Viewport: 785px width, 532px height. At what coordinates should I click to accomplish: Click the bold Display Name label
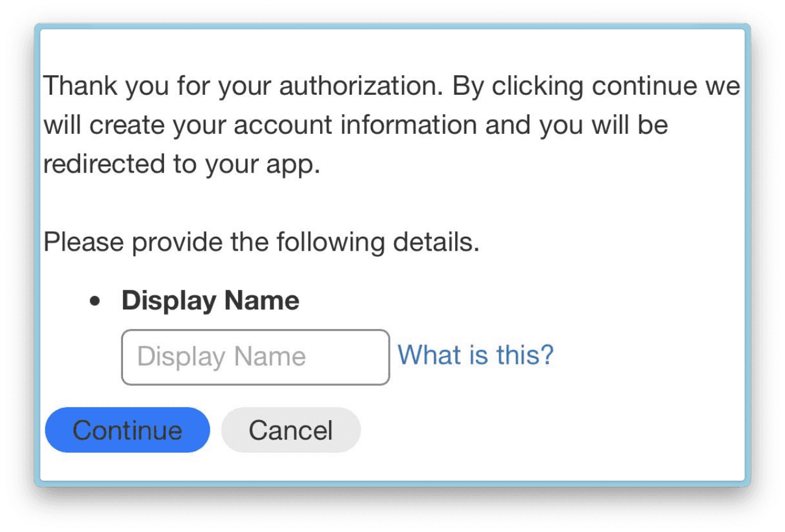[210, 301]
